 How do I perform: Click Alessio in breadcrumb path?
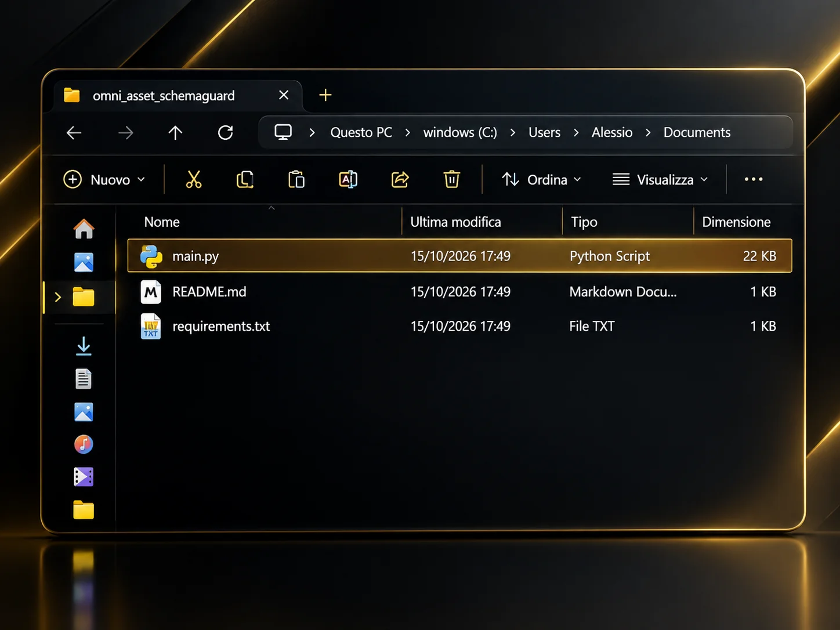612,132
